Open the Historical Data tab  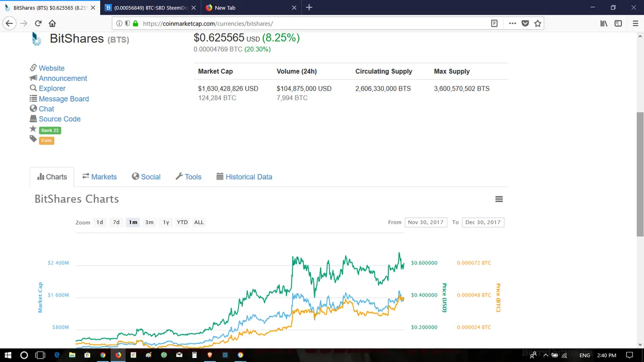(244, 177)
